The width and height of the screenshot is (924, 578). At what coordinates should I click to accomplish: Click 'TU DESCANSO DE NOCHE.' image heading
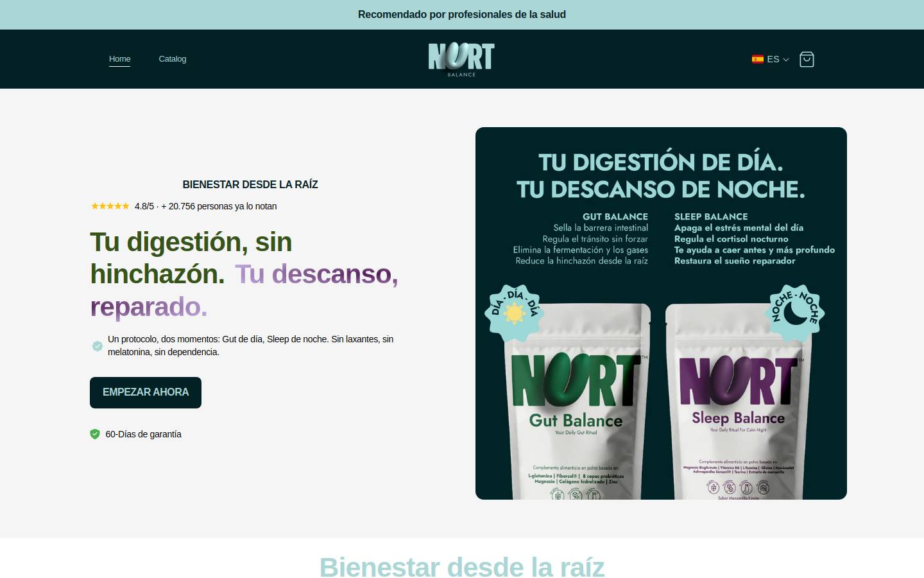click(661, 189)
